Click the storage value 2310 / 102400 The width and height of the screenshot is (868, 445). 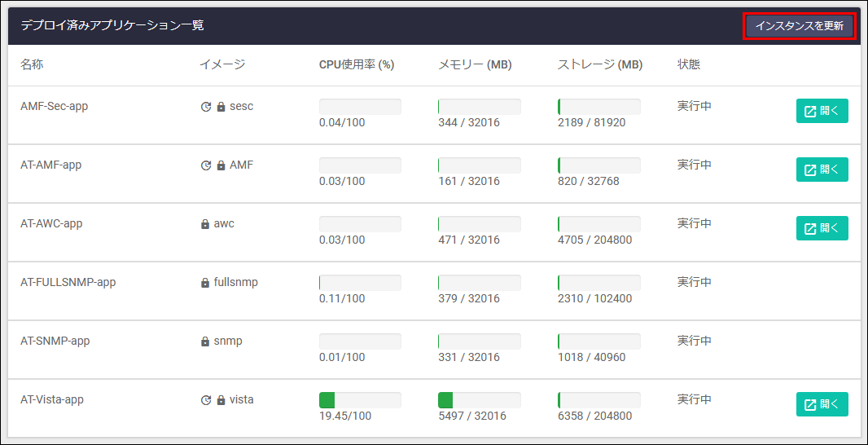tap(594, 298)
